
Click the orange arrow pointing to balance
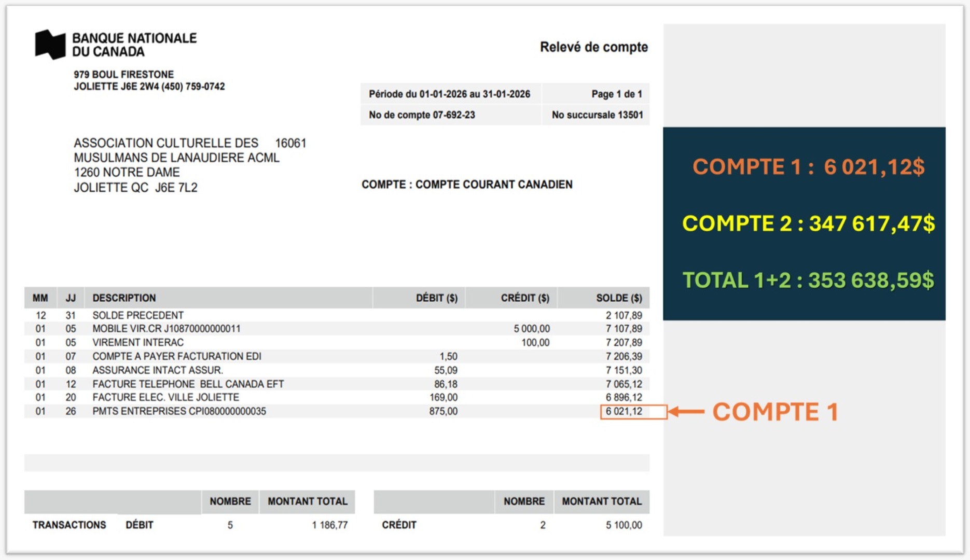[x=686, y=412]
